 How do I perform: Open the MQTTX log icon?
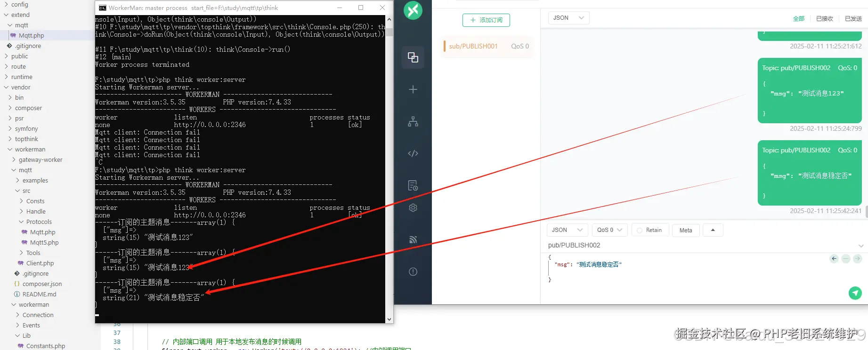pyautogui.click(x=413, y=185)
